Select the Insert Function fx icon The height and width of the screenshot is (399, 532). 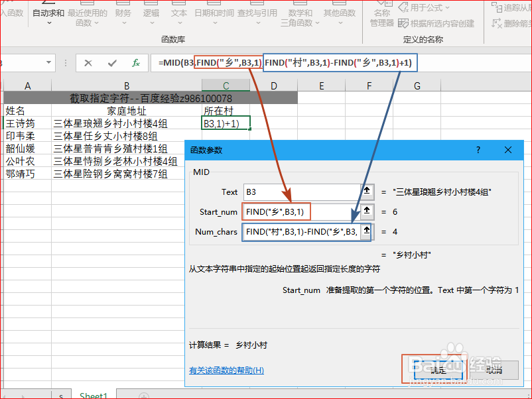coord(136,62)
